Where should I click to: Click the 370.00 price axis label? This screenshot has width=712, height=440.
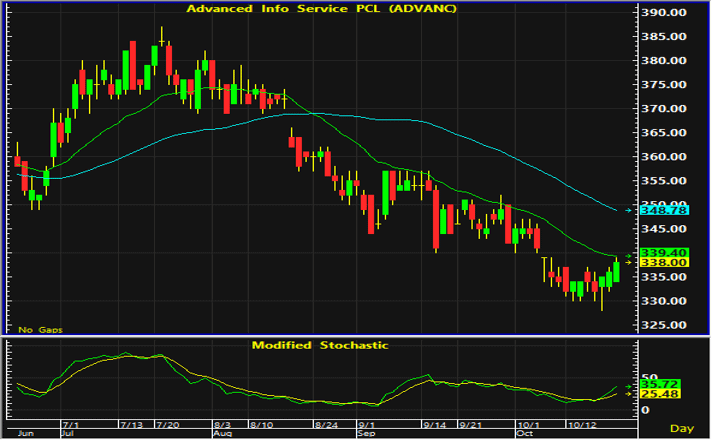663,109
